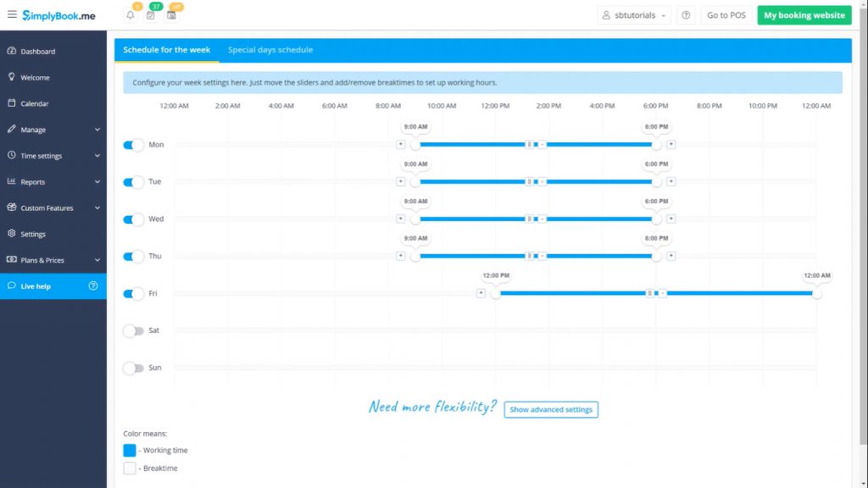The image size is (868, 488).
Task: Select the Schedule for the week tab
Action: [166, 50]
